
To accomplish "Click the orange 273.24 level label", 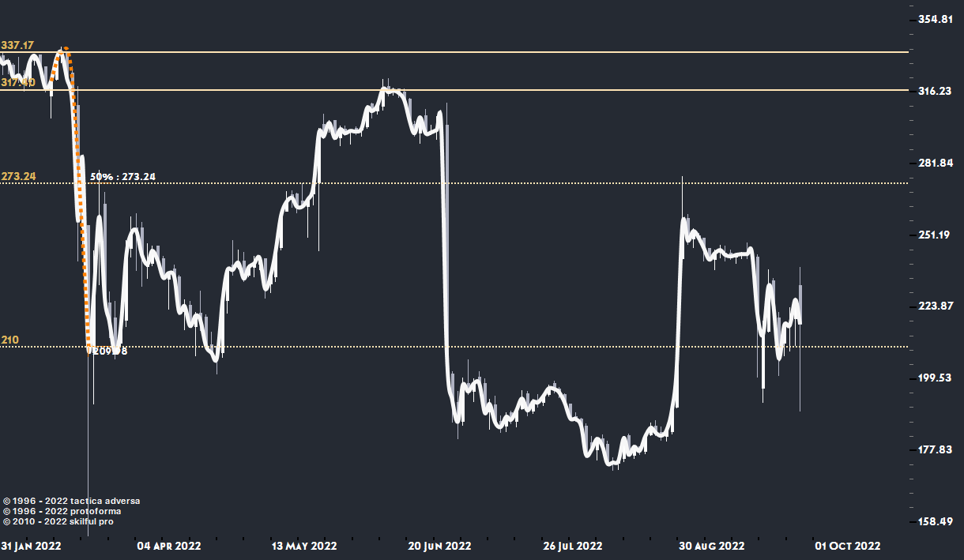I will [x=19, y=175].
